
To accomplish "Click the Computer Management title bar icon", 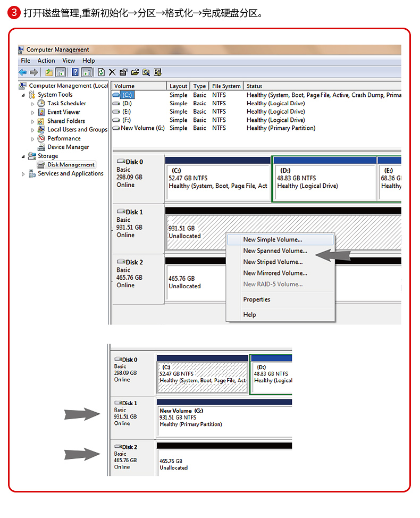I will (x=21, y=49).
